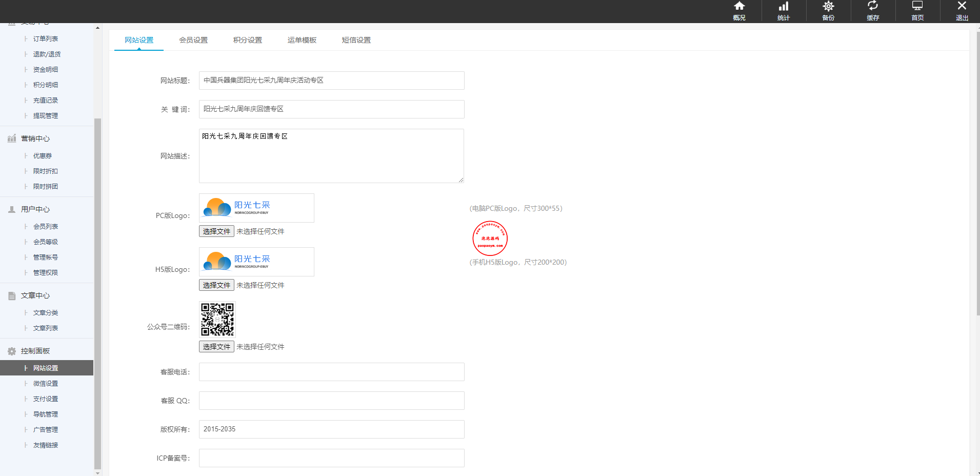Click the QR code thumbnail image

(217, 319)
